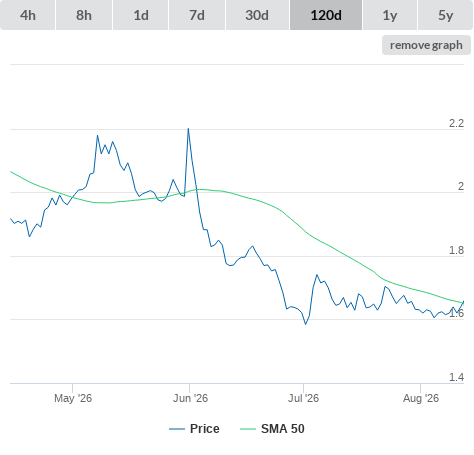Switch chart to the 1y range

[x=390, y=15]
